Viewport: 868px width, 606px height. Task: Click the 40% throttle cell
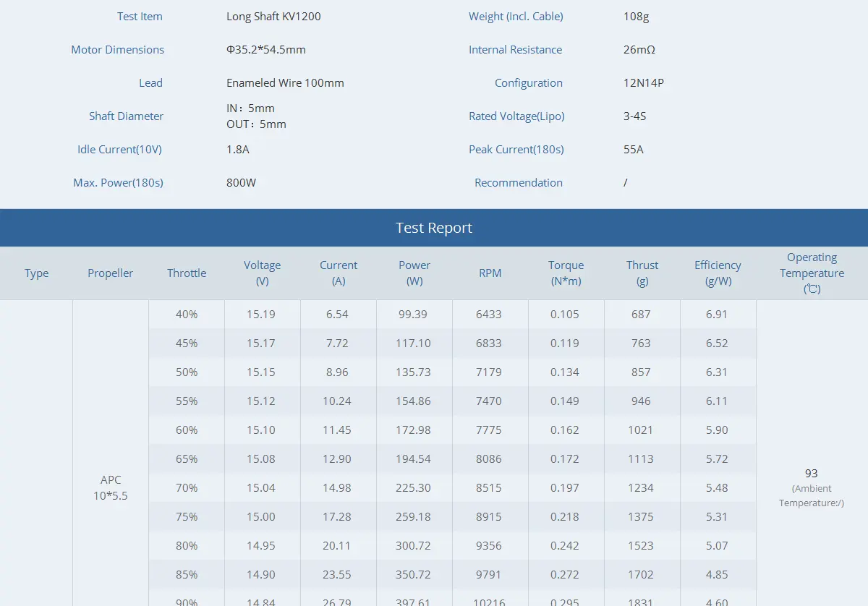[187, 314]
